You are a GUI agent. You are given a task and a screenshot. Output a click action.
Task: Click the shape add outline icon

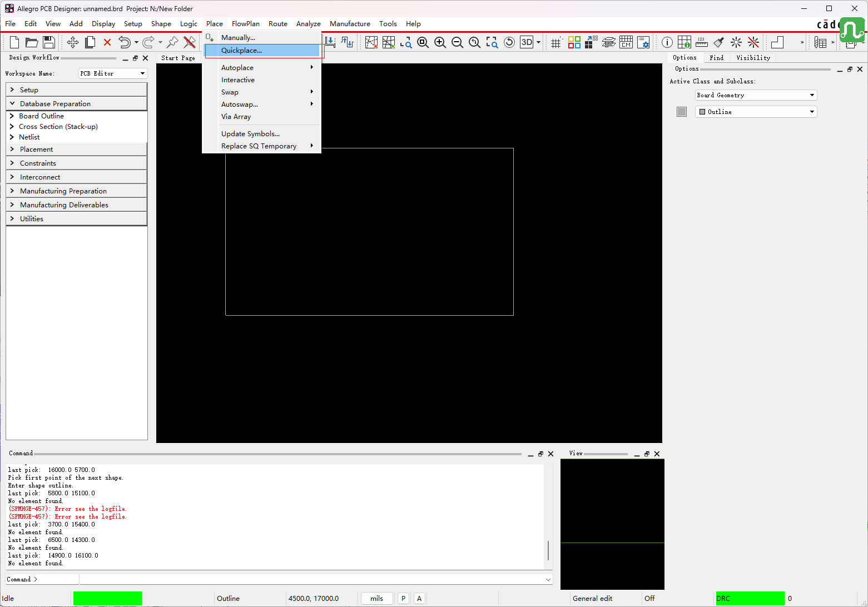(x=777, y=42)
